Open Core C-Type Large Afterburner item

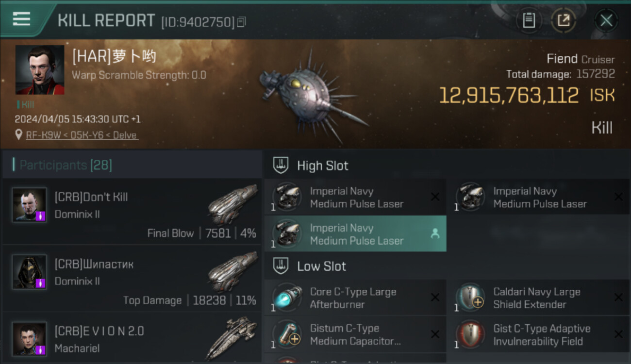click(355, 298)
